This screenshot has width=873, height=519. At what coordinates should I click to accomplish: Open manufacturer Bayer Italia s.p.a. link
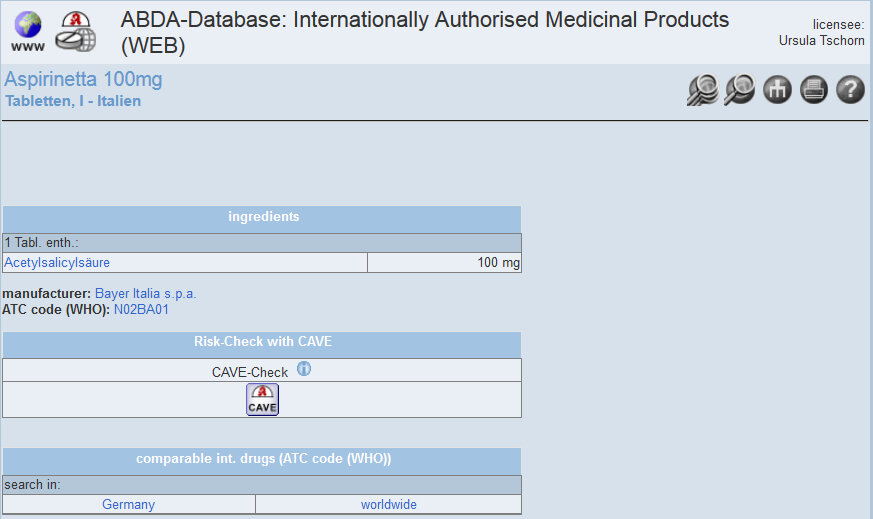coord(145,293)
